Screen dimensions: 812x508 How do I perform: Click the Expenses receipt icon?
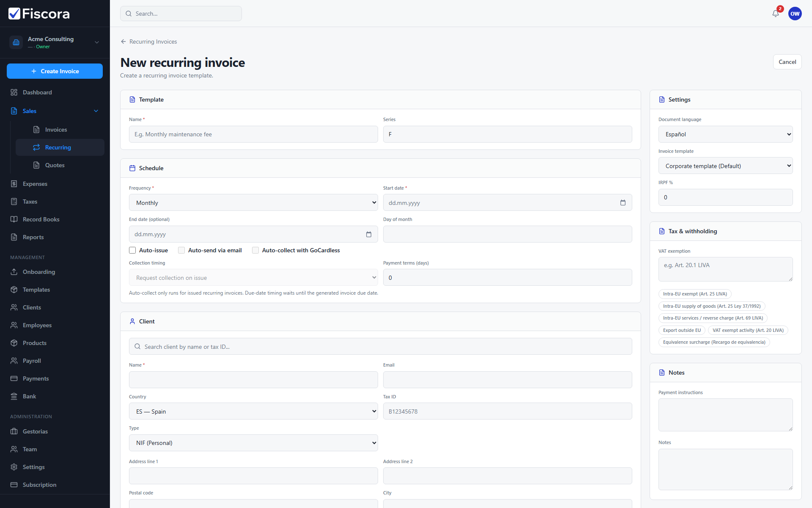click(x=14, y=184)
